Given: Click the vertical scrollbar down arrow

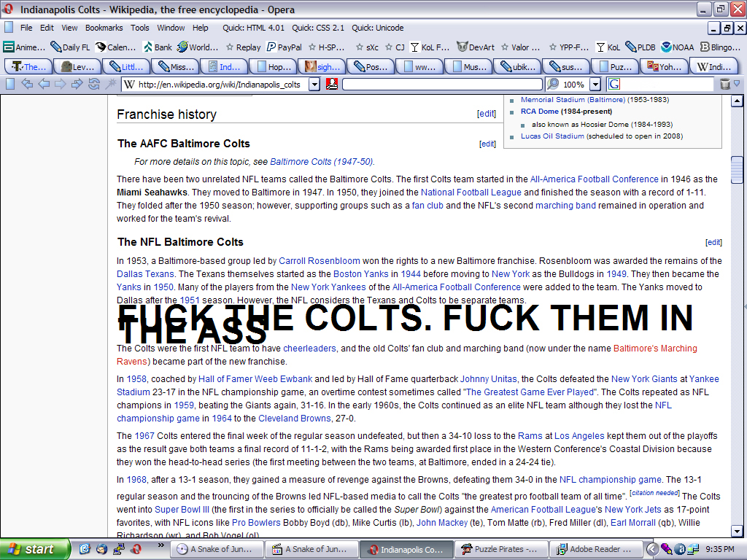Looking at the screenshot, I should click(737, 532).
